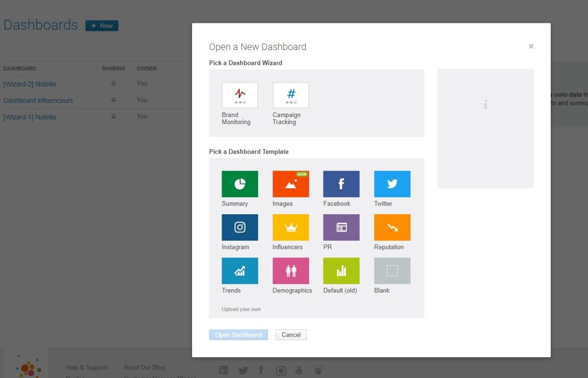Choose the Twitter template tile

pyautogui.click(x=392, y=184)
